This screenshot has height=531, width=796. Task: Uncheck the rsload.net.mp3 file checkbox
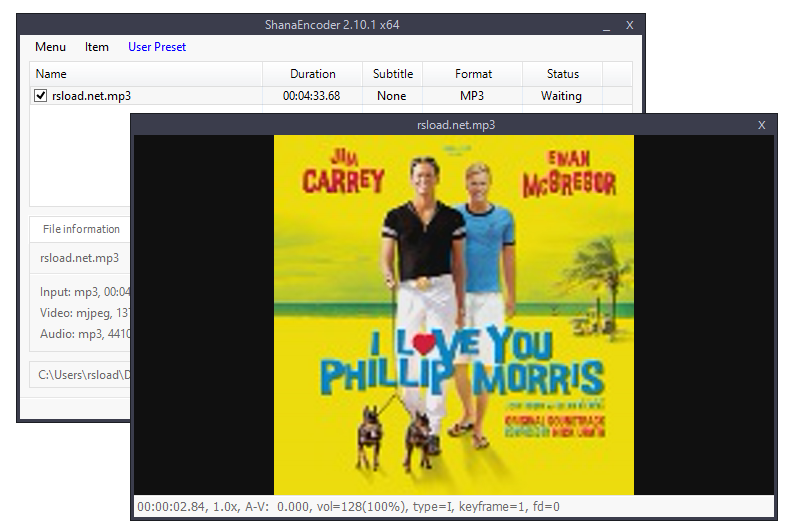pyautogui.click(x=40, y=95)
